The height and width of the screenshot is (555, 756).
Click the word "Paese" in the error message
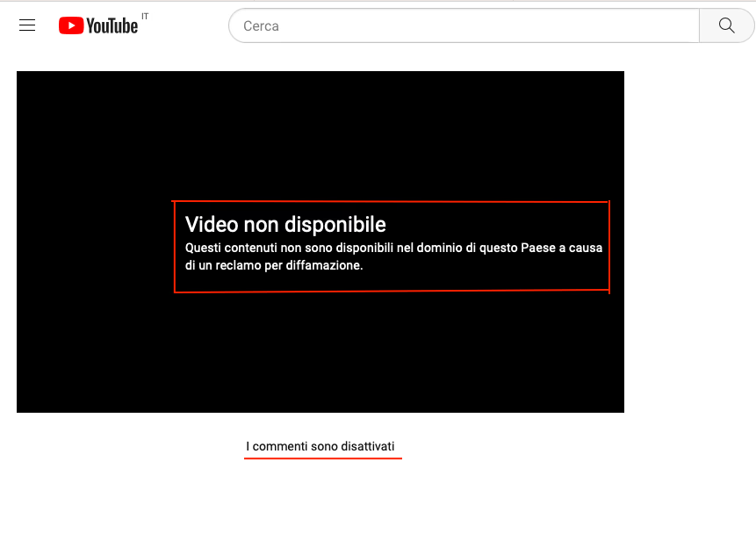(x=538, y=248)
